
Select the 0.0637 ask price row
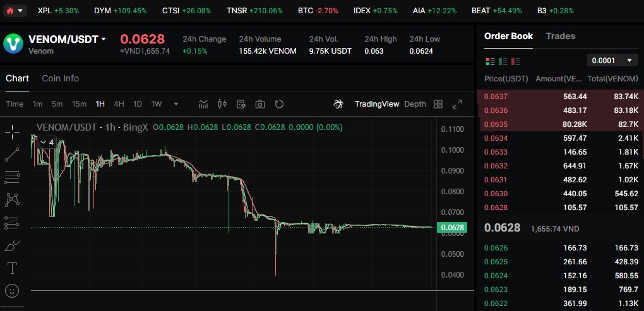(560, 97)
